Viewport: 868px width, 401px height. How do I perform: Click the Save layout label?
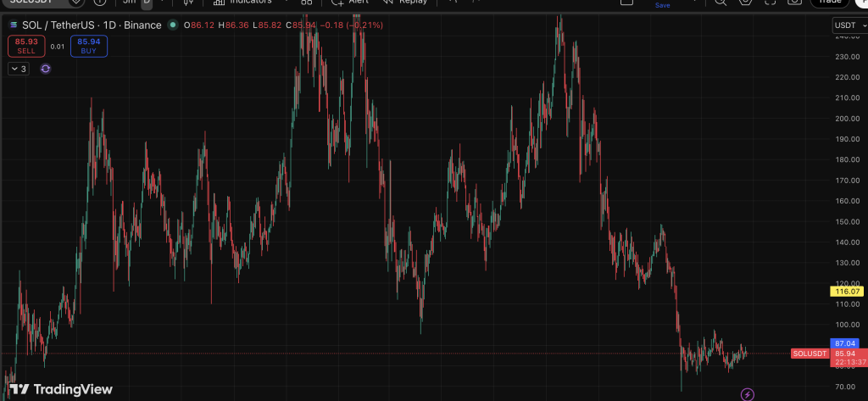coord(663,5)
